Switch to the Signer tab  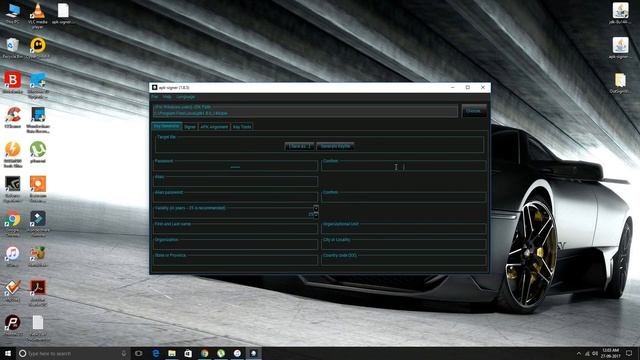coord(190,127)
